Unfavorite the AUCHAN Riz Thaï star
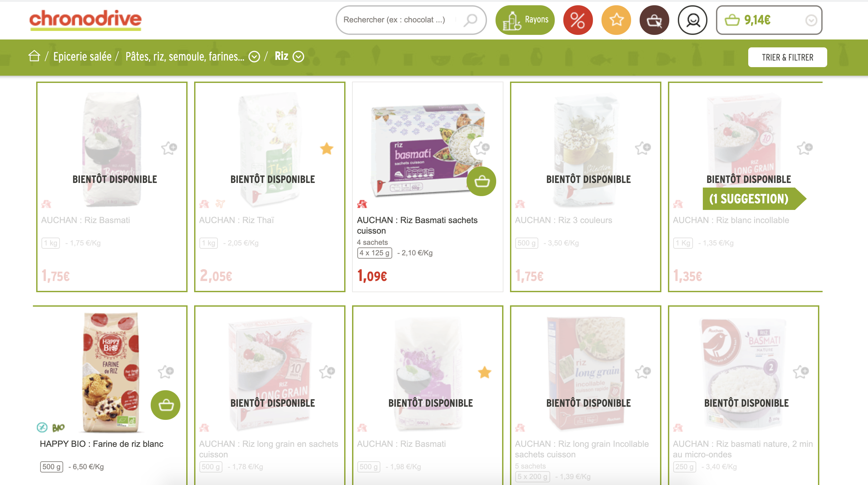Image resolution: width=868 pixels, height=485 pixels. (326, 148)
